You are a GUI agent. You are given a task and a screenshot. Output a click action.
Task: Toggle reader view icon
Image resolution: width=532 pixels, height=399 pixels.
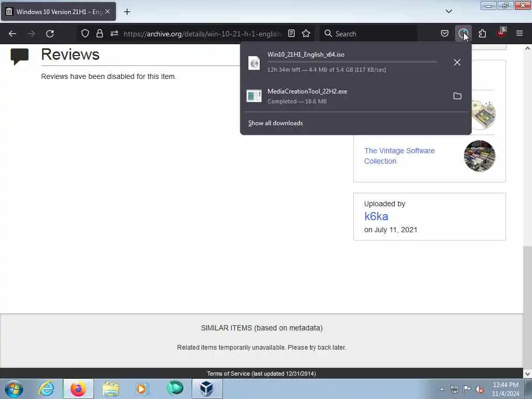pos(291,33)
